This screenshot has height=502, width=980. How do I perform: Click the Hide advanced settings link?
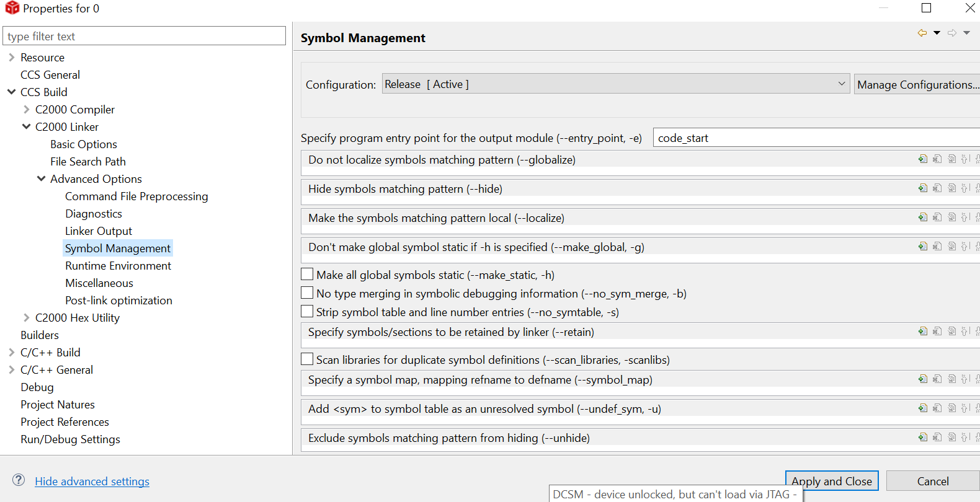coord(92,482)
